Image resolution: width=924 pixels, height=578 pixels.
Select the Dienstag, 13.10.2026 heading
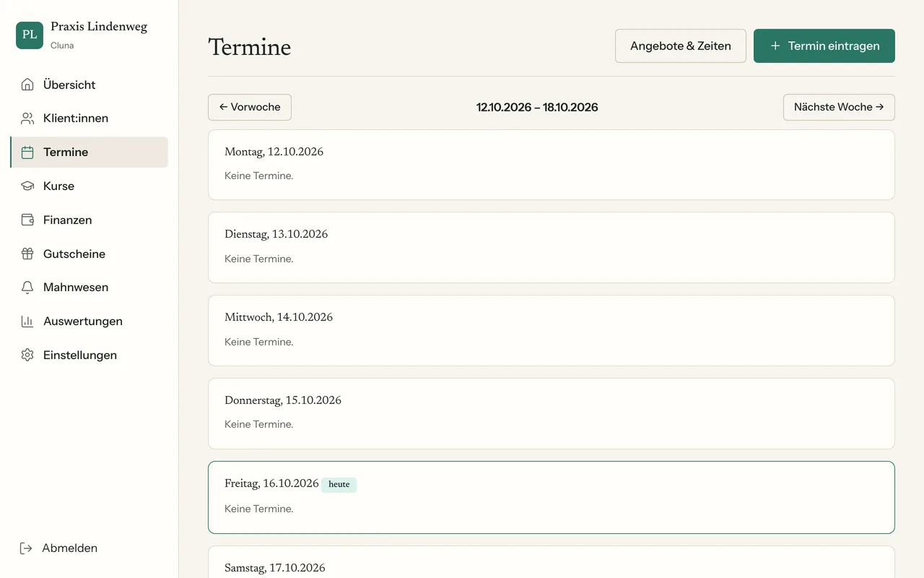pyautogui.click(x=276, y=235)
